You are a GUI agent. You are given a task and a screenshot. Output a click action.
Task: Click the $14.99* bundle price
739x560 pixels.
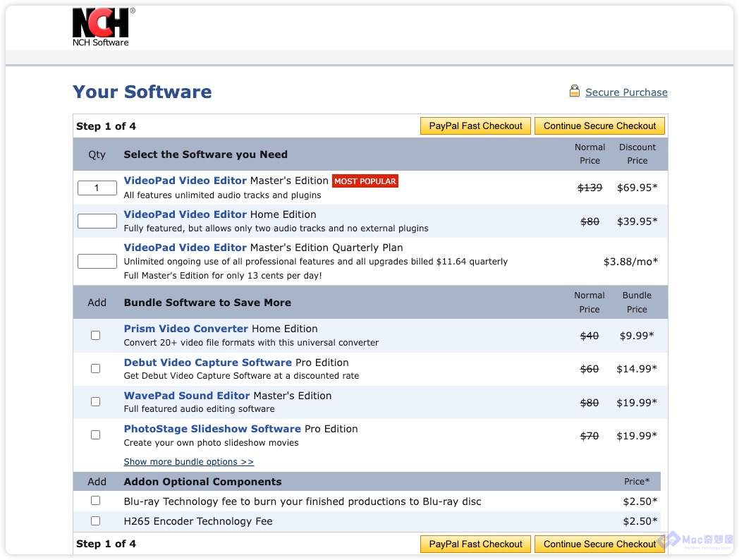point(637,369)
